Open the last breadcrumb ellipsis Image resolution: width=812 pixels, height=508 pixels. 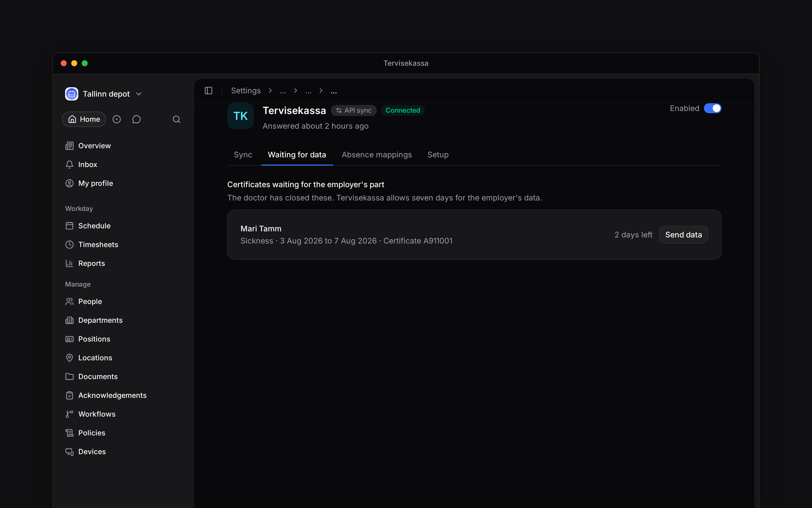(333, 91)
